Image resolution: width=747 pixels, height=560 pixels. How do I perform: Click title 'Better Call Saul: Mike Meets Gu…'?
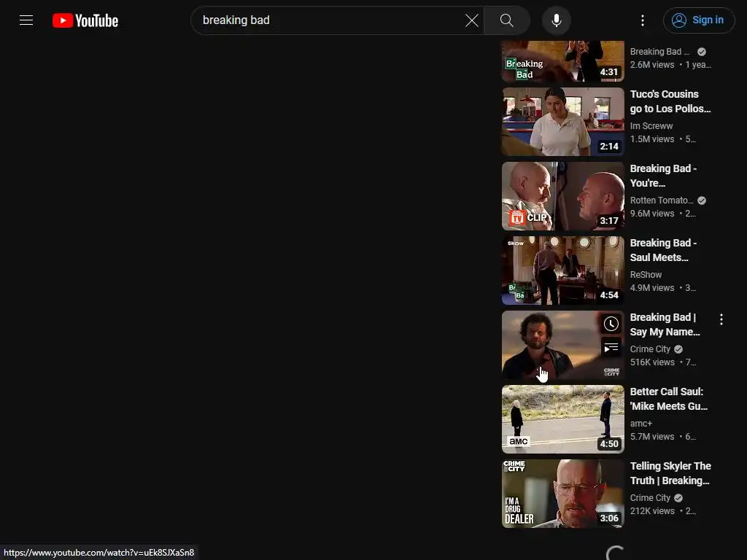coord(669,399)
